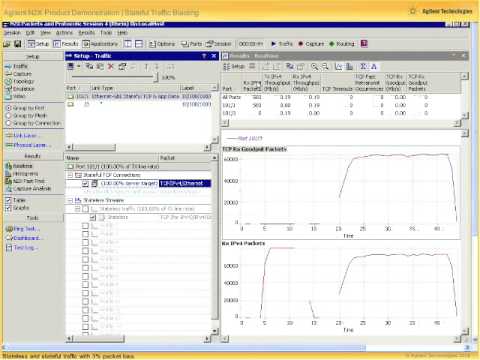The height and width of the screenshot is (360, 480).
Task: Click the Options toolbar button
Action: click(x=162, y=44)
